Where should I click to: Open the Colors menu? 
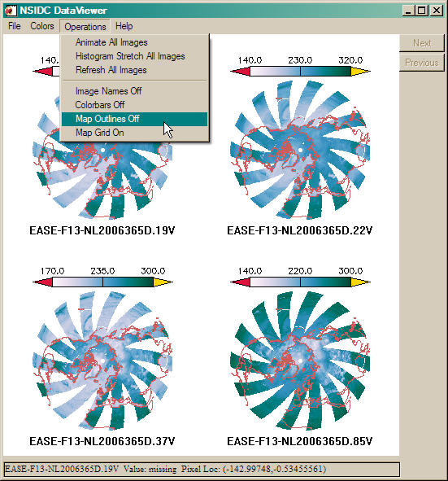coord(42,26)
